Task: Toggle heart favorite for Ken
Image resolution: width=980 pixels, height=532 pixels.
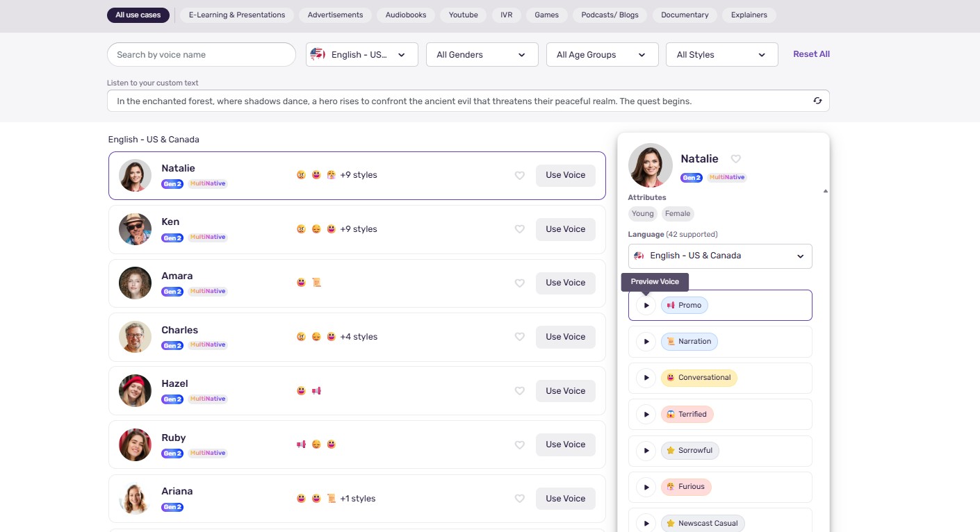Action: coord(519,229)
